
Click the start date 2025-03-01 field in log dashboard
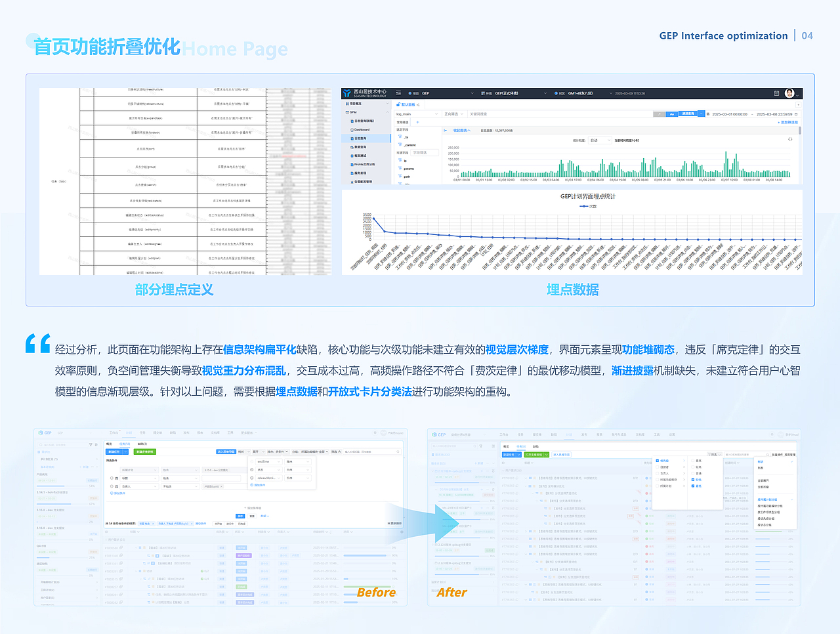(730, 114)
